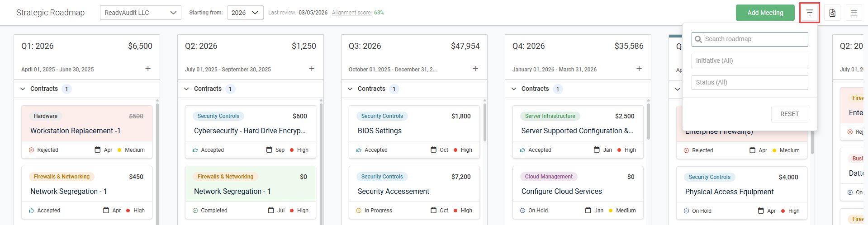
Task: Open the document search icon button
Action: pos(832,13)
